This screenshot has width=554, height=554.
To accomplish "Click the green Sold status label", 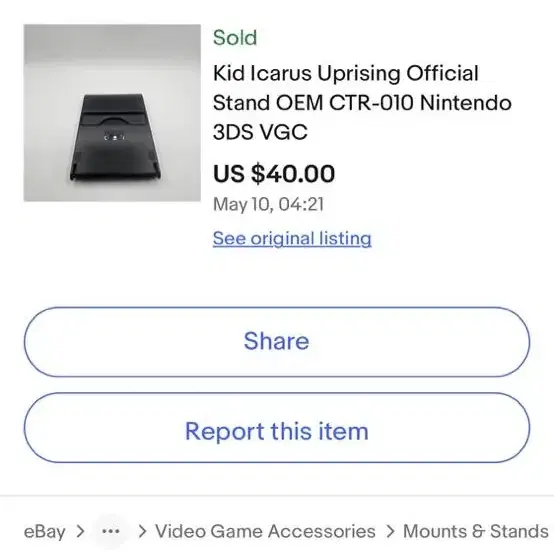I will (x=235, y=37).
